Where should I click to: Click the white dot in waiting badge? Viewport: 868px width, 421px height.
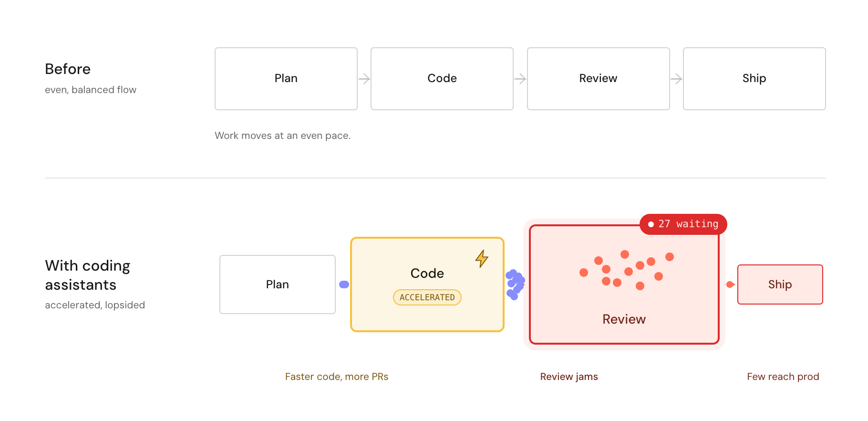651,224
